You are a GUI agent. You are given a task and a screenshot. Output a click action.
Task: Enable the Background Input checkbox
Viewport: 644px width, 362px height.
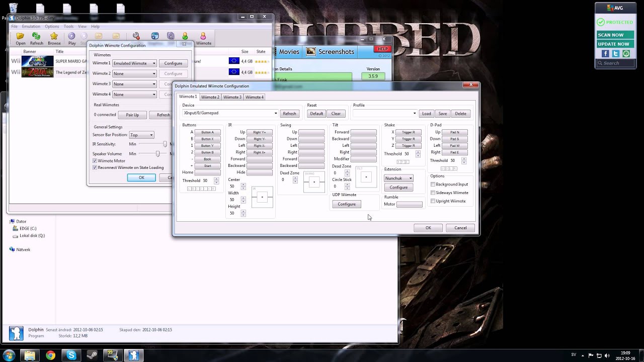pos(433,185)
